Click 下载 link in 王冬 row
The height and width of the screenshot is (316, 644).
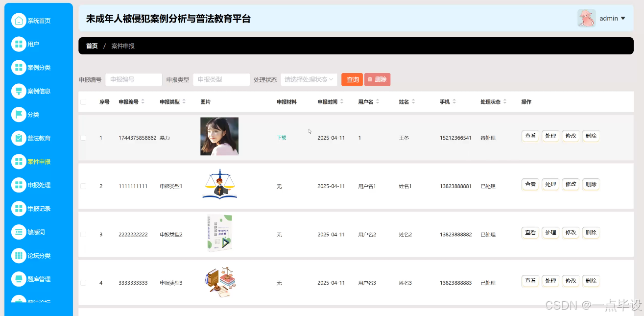pos(282,138)
